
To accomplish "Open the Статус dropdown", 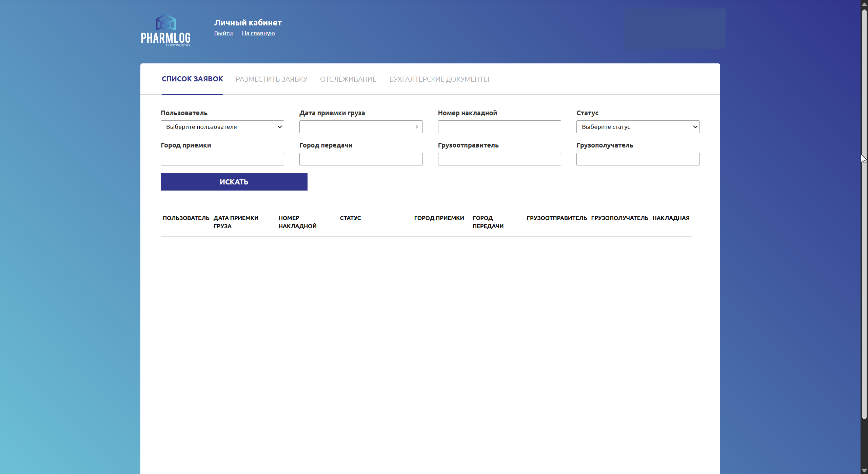I will click(638, 127).
